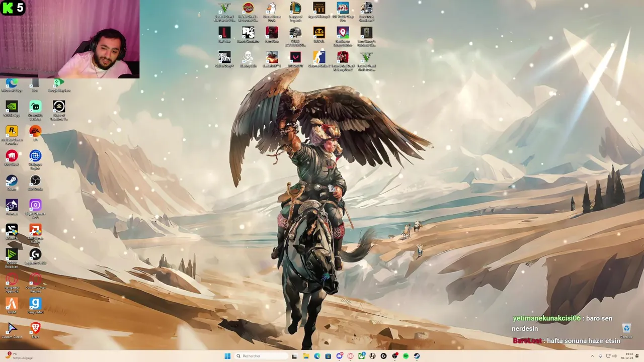
Task: Open the GeoGuessr map pin icon
Action: click(x=343, y=37)
